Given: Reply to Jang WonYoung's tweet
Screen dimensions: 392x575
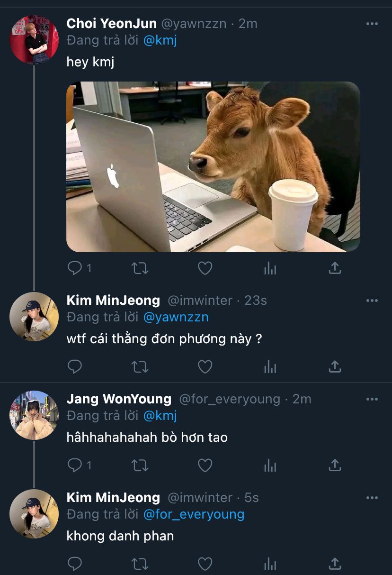Looking at the screenshot, I should click(x=75, y=465).
